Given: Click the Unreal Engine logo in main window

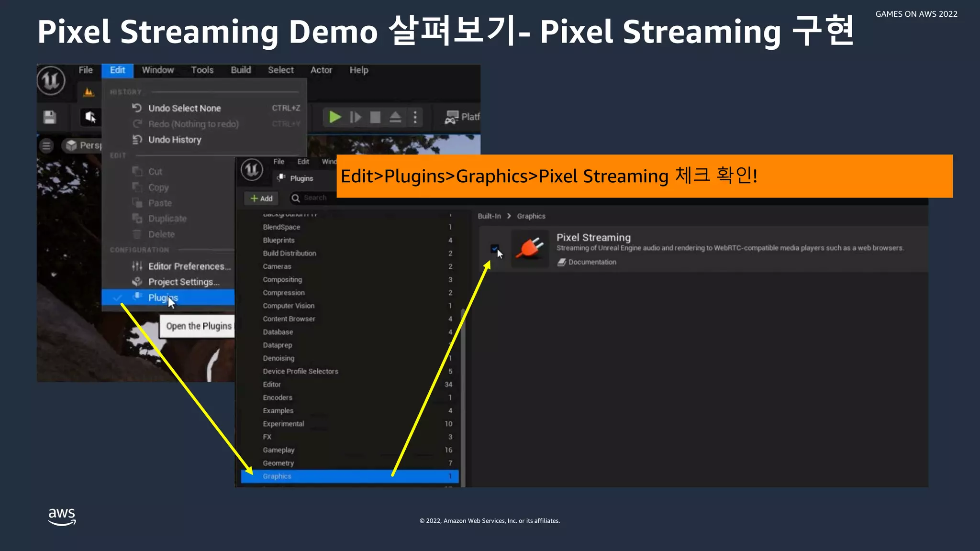Looking at the screenshot, I should pos(51,80).
